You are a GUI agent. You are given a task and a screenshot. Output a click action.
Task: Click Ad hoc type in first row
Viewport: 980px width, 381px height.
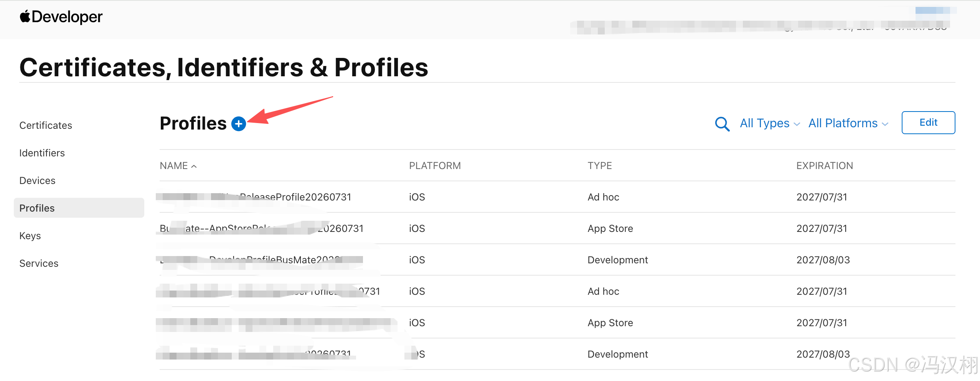pos(603,197)
